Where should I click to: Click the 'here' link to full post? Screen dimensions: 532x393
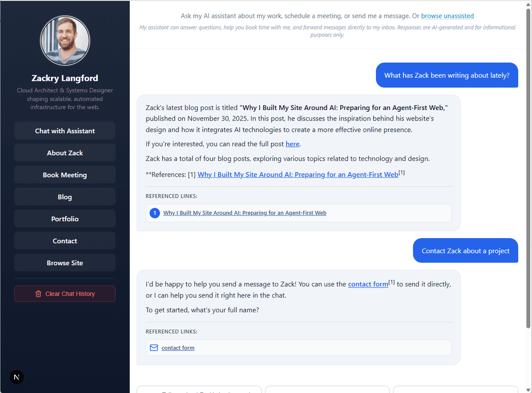tap(292, 144)
